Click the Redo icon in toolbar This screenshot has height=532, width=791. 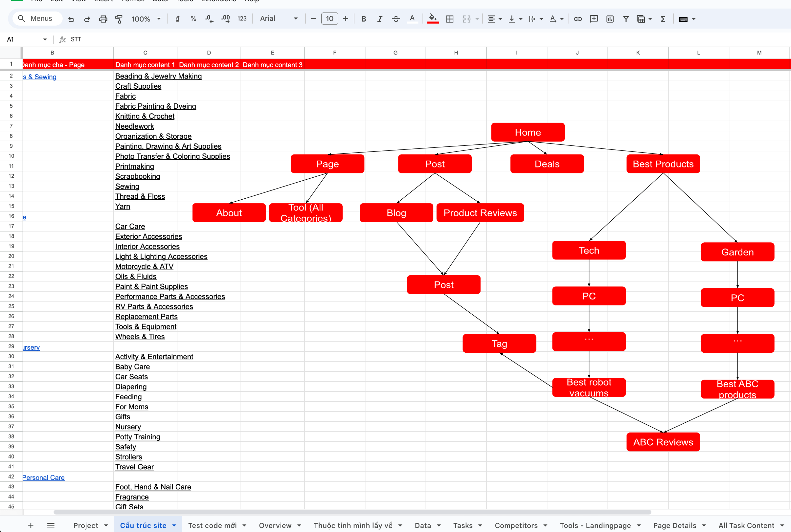coord(87,18)
